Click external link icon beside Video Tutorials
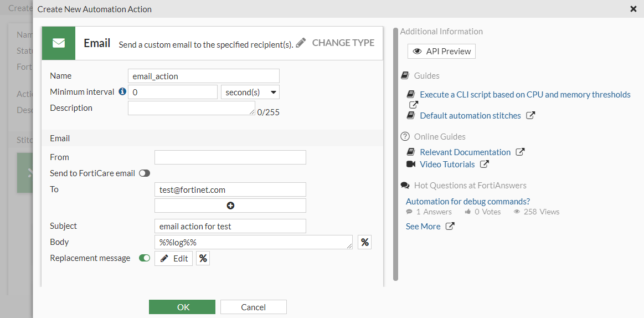644x318 pixels. (485, 164)
